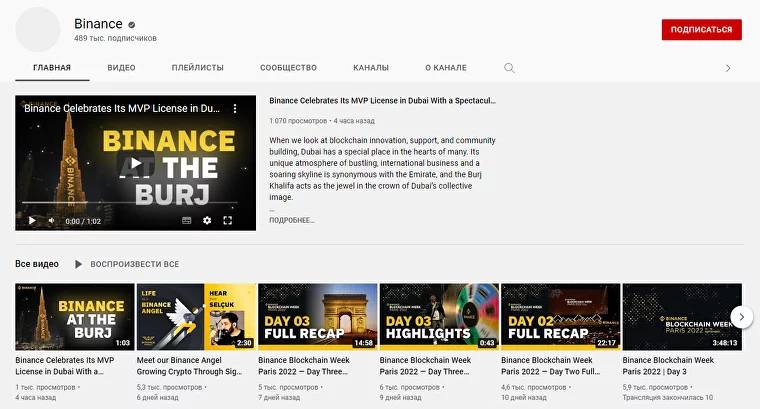Open the three-dot menu on featured video

(236, 108)
